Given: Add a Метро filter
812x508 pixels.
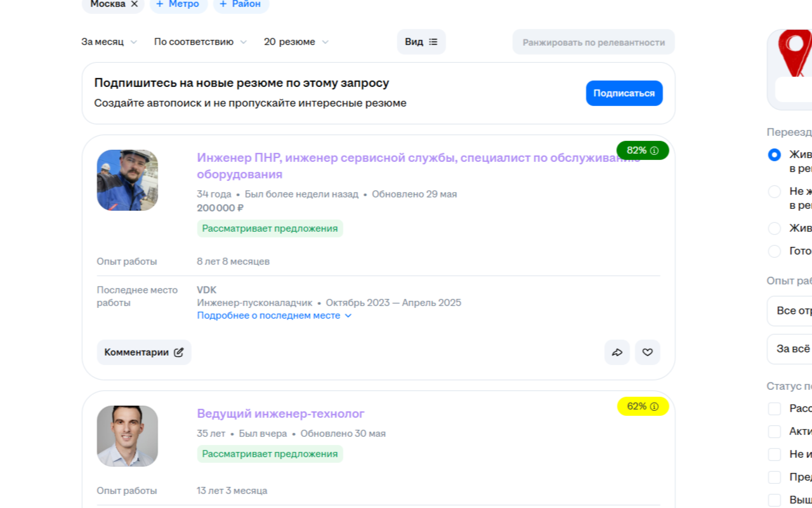Looking at the screenshot, I should pyautogui.click(x=178, y=4).
